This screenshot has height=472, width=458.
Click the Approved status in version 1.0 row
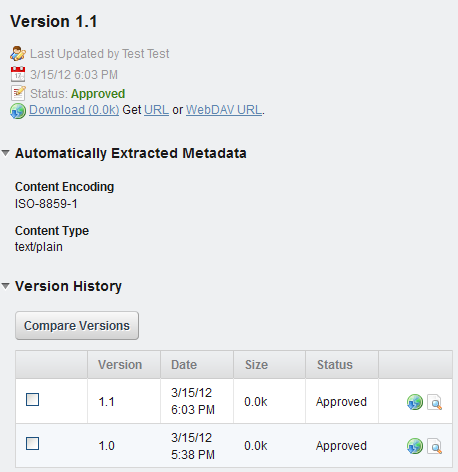coord(341,446)
